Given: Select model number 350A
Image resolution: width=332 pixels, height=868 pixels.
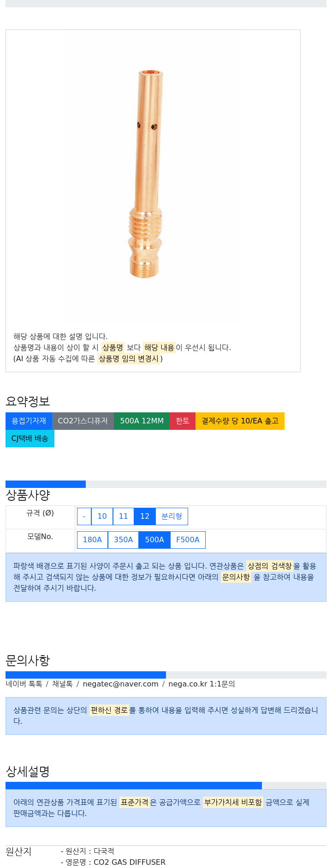Looking at the screenshot, I should tap(123, 540).
